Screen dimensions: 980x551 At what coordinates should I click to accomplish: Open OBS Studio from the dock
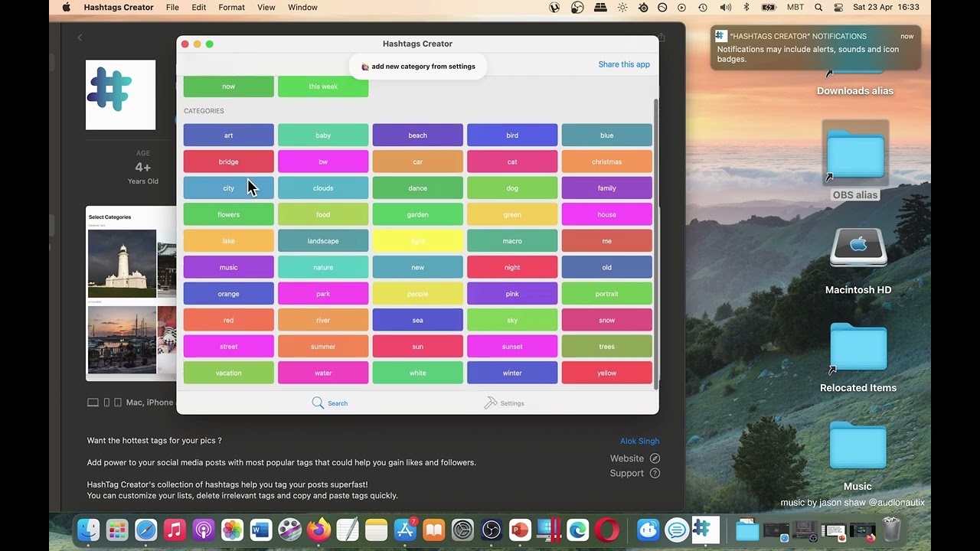[x=491, y=530]
